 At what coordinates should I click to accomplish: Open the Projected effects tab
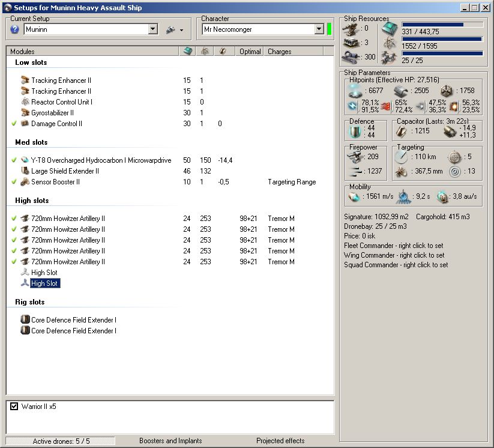(280, 441)
